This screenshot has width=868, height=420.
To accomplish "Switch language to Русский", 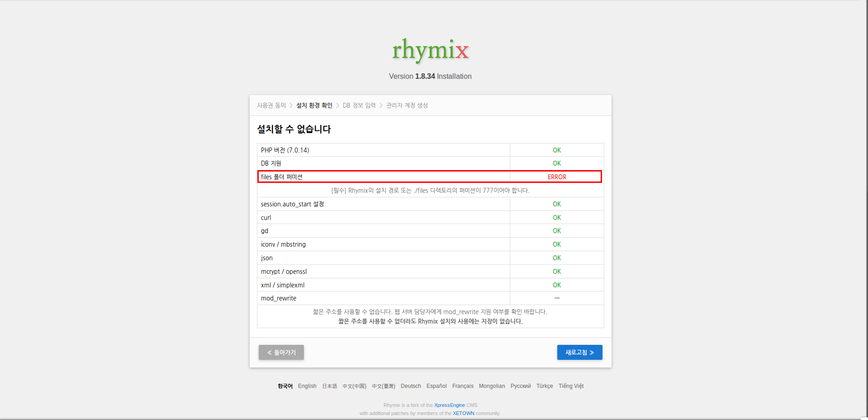I will point(521,386).
